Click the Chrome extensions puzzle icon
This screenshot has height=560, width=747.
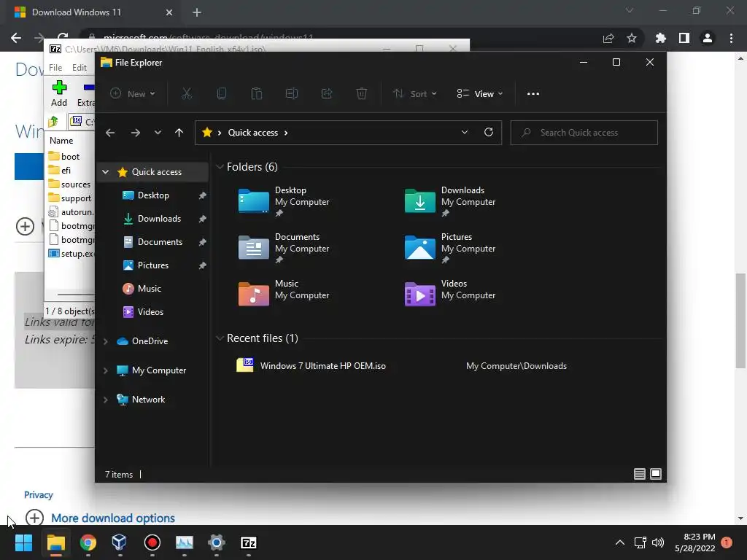pyautogui.click(x=660, y=38)
